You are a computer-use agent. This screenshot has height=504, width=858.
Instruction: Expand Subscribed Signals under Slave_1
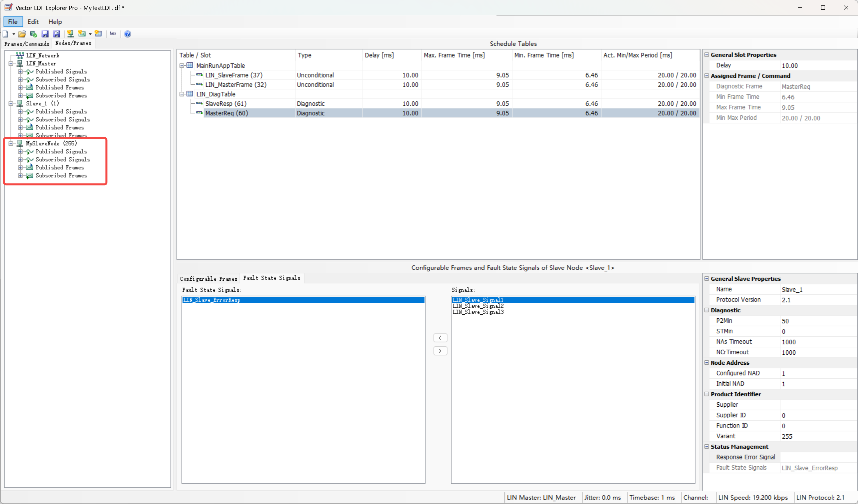click(x=21, y=119)
